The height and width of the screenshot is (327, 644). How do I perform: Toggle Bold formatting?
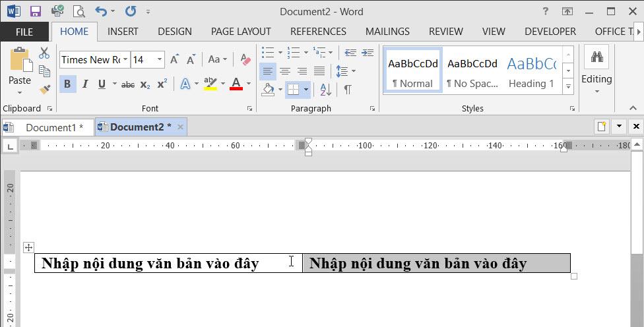tap(67, 84)
